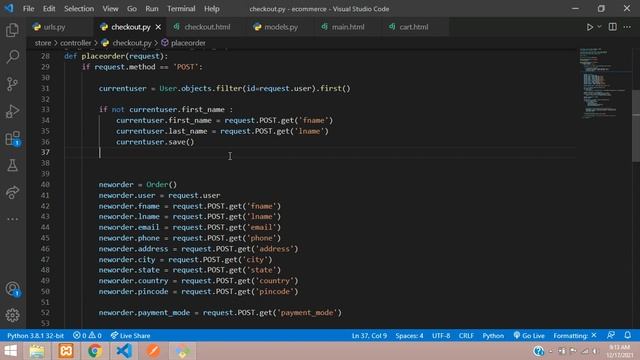Change indentation via Spaces: 4

pos(409,336)
